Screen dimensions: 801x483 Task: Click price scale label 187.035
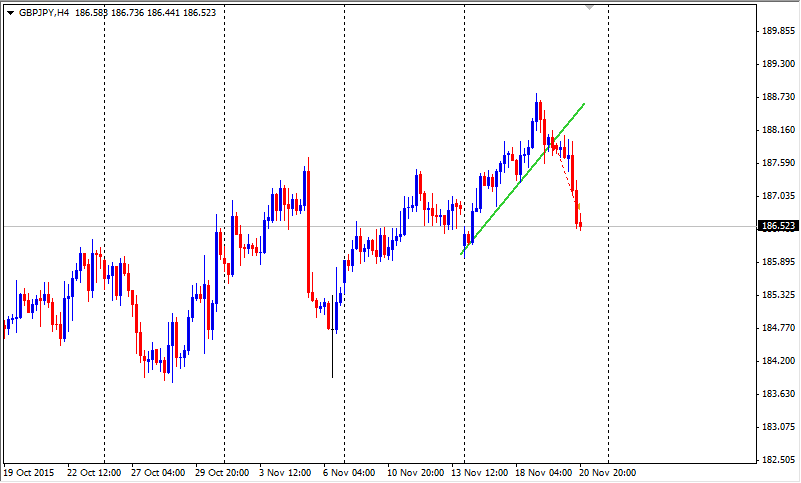click(779, 196)
